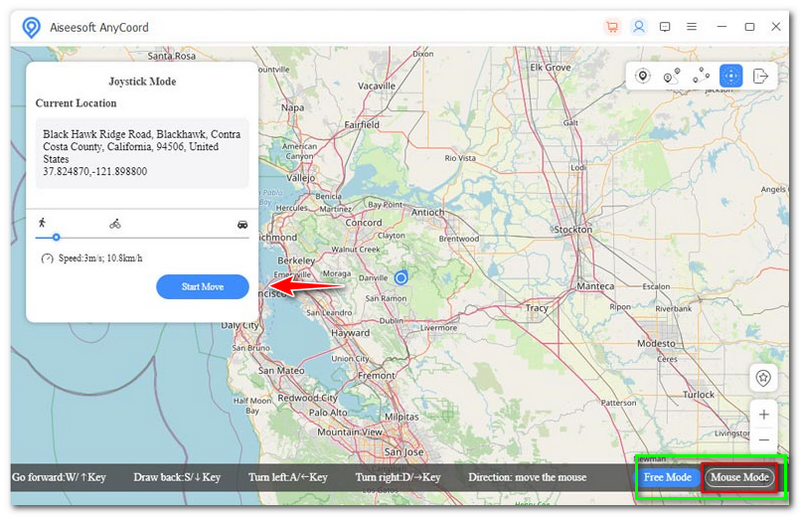Screen dimensions: 800x516
Task: Open the user account icon
Action: click(x=638, y=27)
